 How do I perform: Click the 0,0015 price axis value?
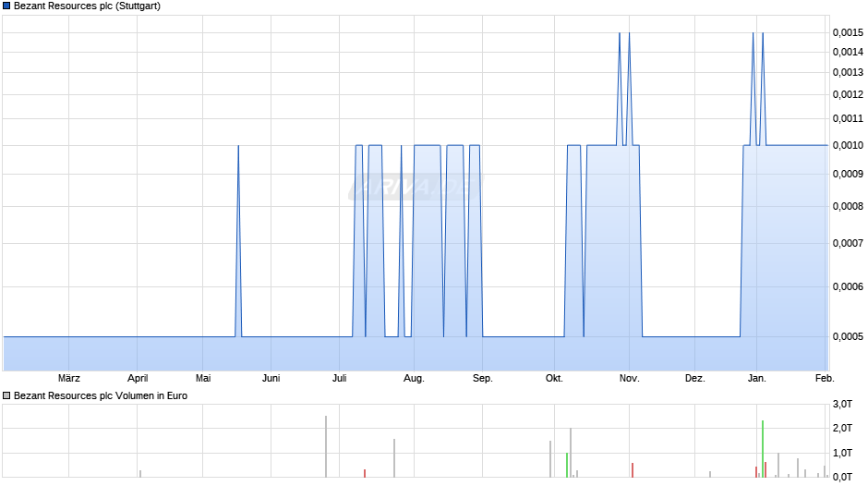[x=848, y=32]
